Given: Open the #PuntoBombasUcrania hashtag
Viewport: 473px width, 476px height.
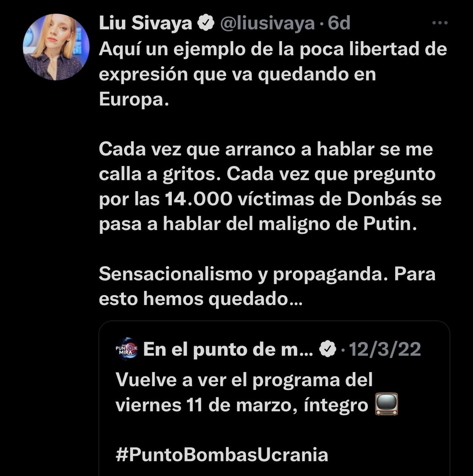Looking at the screenshot, I should [222, 455].
